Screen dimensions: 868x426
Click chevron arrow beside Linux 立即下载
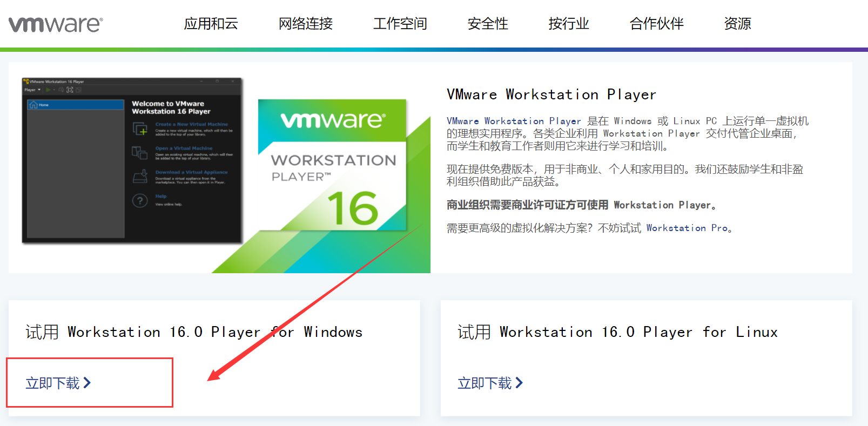519,383
